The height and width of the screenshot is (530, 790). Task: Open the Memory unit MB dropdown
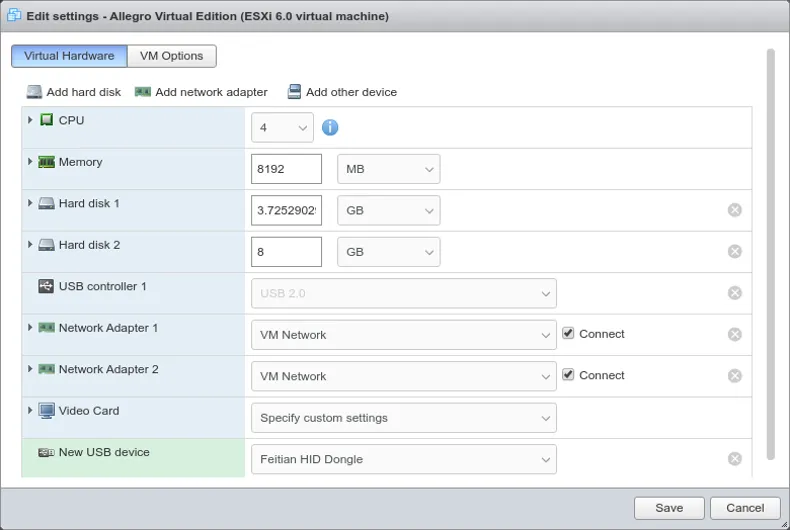pyautogui.click(x=388, y=169)
